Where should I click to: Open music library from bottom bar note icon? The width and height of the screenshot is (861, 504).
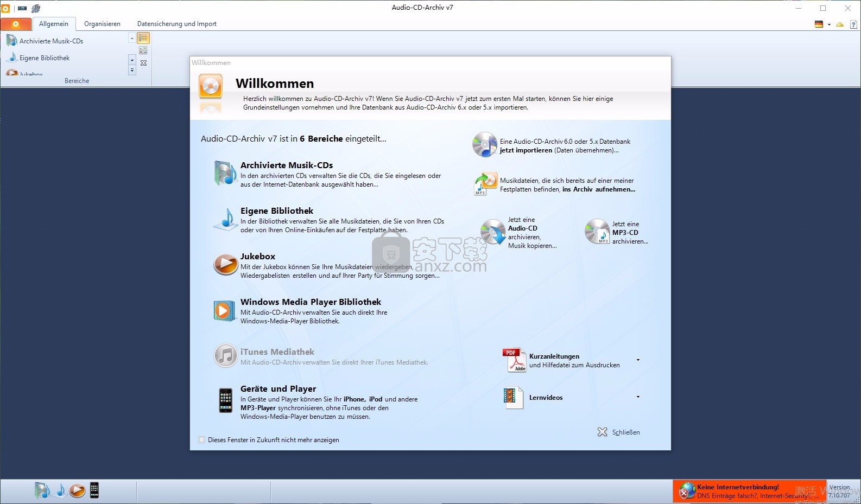point(60,490)
